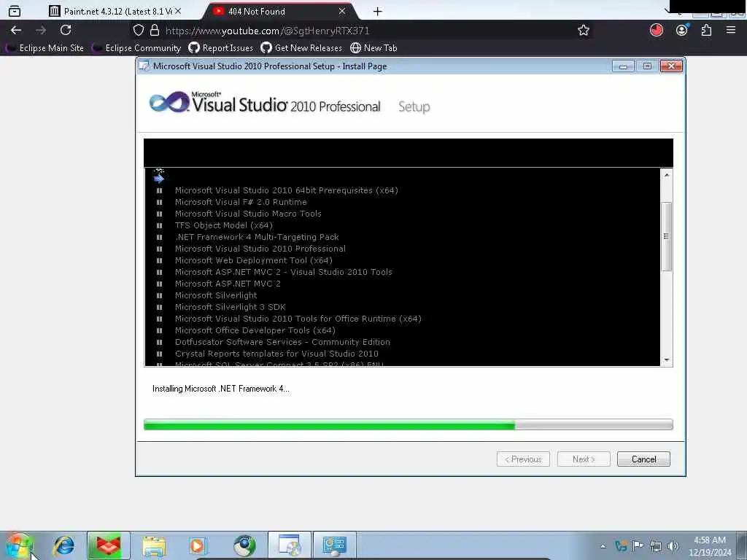This screenshot has width=747, height=560.
Task: Close the Paint.net tab
Action: coord(178,11)
